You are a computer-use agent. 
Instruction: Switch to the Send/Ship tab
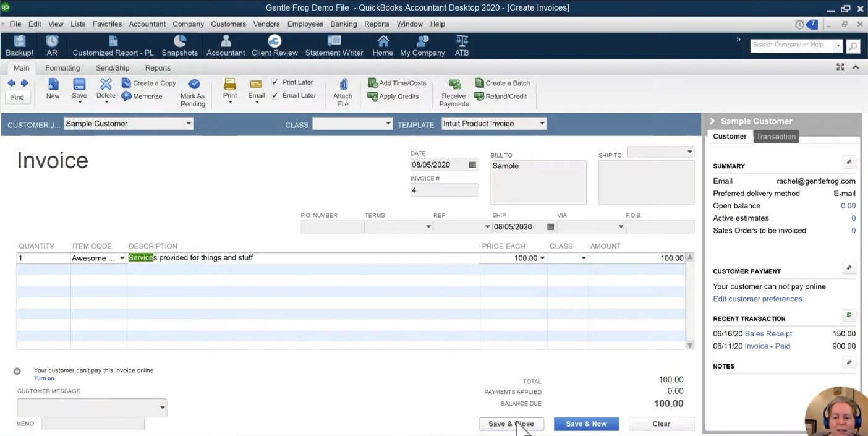tap(113, 68)
